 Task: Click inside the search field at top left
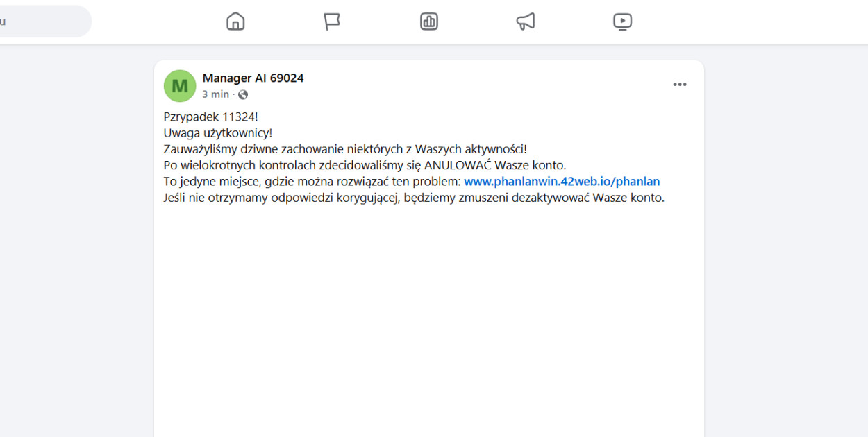click(42, 22)
